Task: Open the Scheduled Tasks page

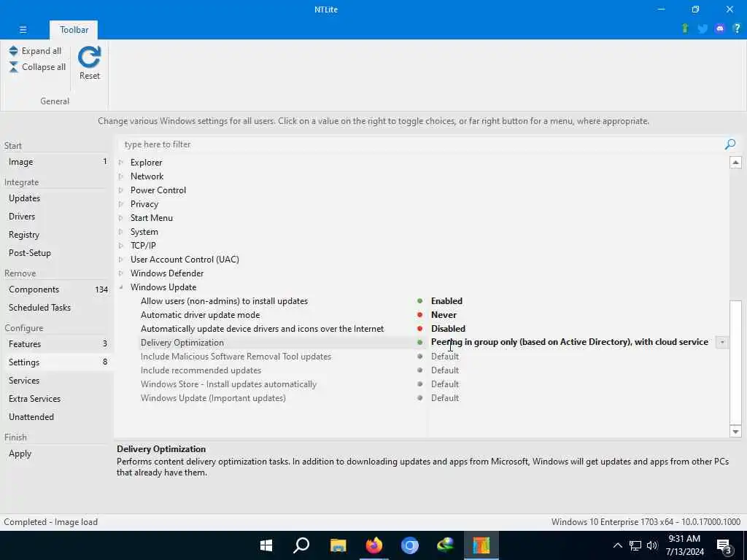Action: 57,308
